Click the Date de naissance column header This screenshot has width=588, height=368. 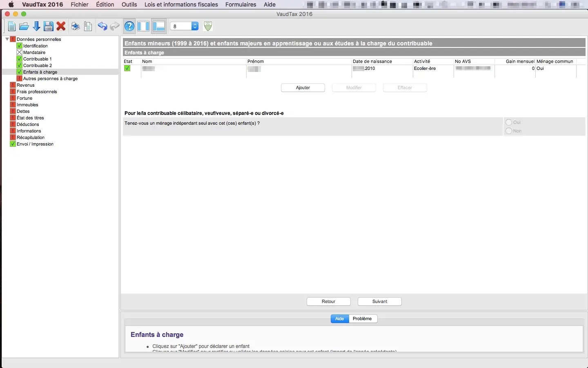pos(382,61)
